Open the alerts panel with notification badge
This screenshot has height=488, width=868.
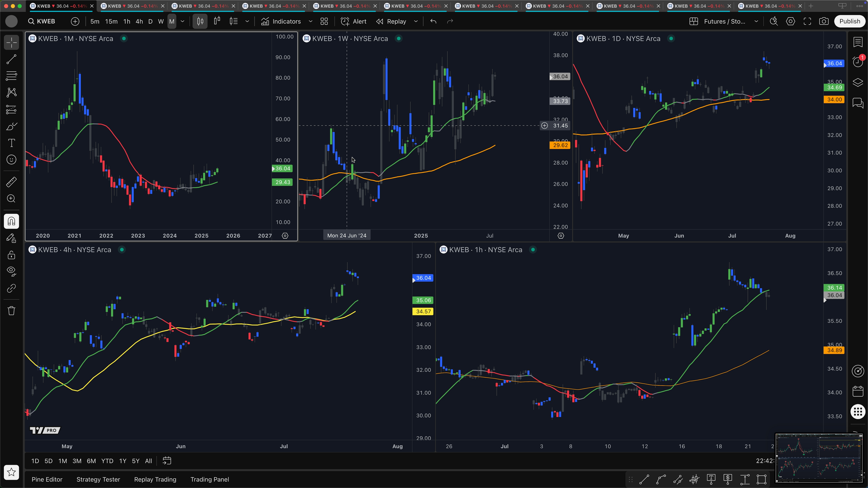tap(858, 62)
